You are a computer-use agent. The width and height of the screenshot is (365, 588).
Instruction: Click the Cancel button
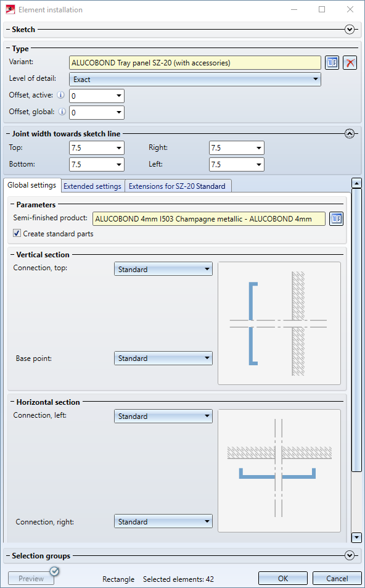pos(337,578)
